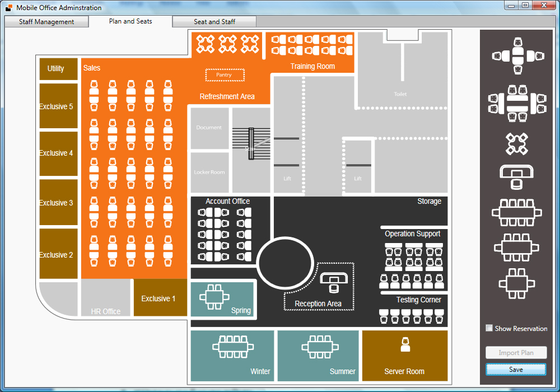Click the Utility room on floor plan

[x=58, y=69]
